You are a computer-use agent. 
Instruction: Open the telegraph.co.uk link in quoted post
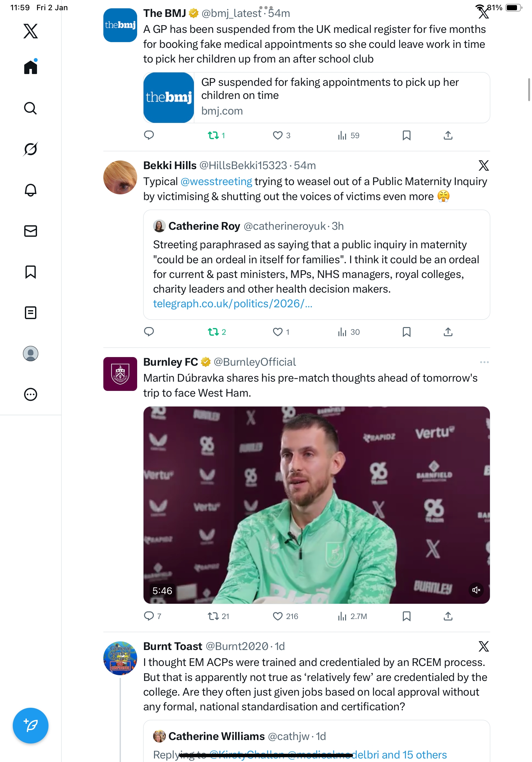point(232,304)
